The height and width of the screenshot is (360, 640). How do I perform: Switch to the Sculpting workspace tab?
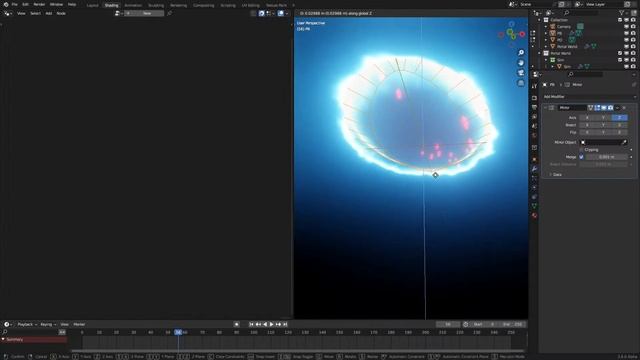point(156,5)
